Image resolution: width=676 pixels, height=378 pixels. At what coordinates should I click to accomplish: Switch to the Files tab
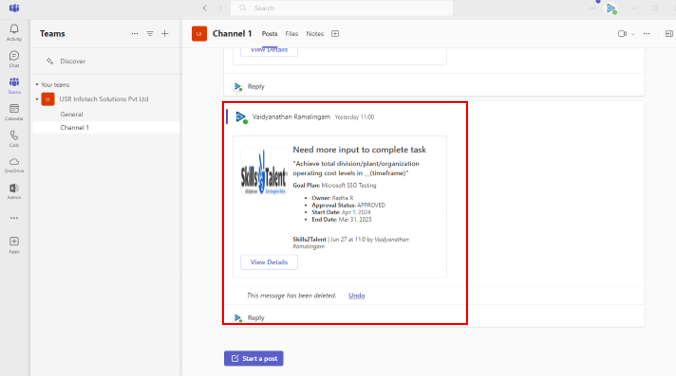(x=292, y=34)
